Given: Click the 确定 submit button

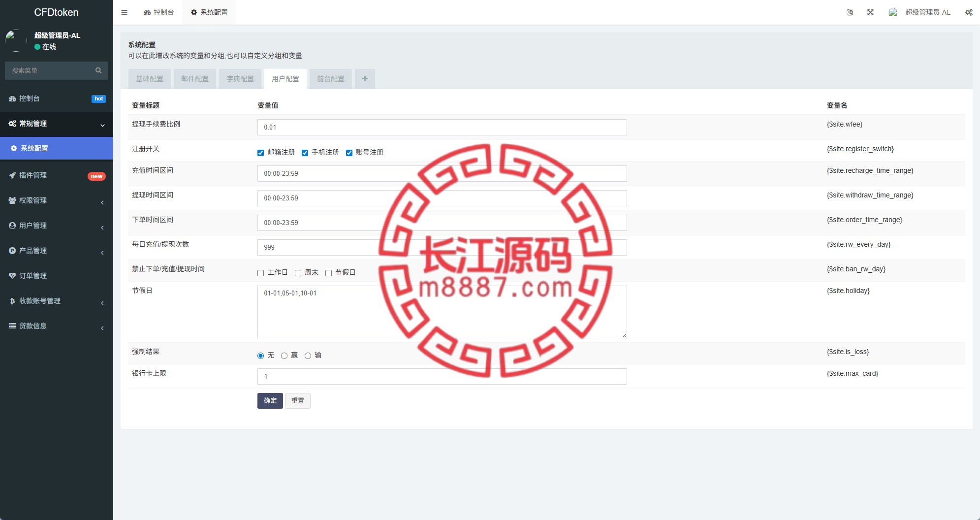Looking at the screenshot, I should [x=270, y=401].
